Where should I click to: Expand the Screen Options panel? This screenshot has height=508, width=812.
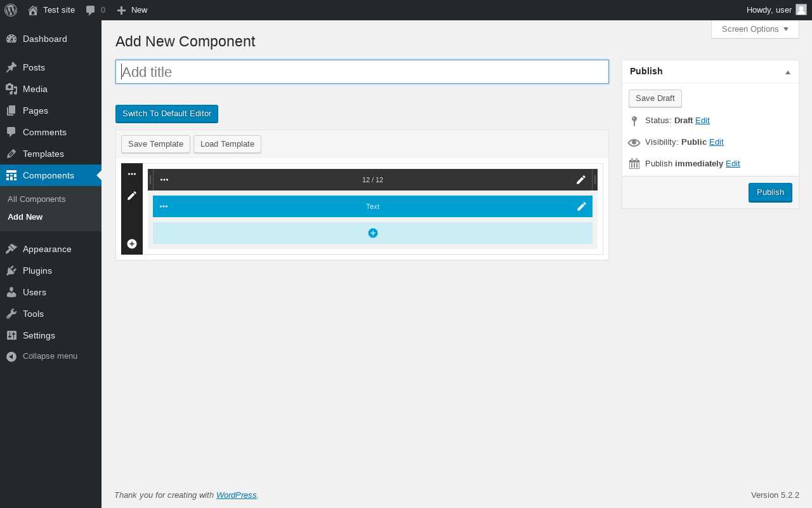coord(755,29)
